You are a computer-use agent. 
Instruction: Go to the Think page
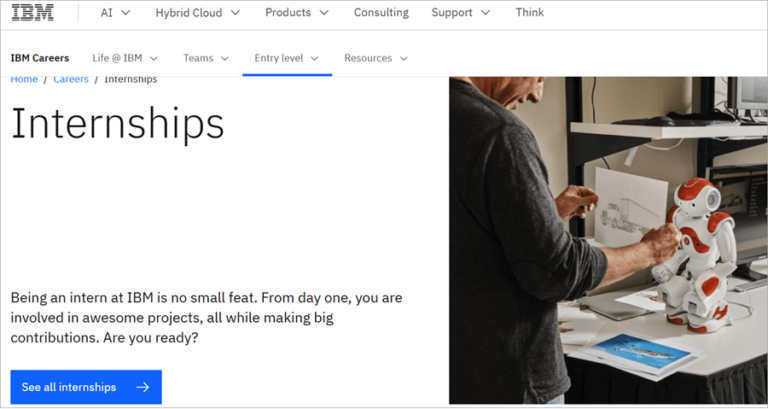click(x=529, y=12)
